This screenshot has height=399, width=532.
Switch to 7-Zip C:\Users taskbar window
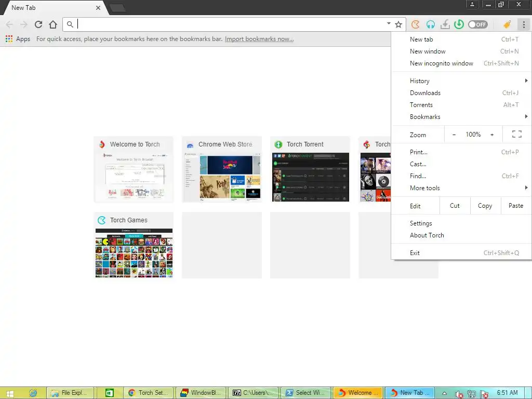pyautogui.click(x=253, y=393)
